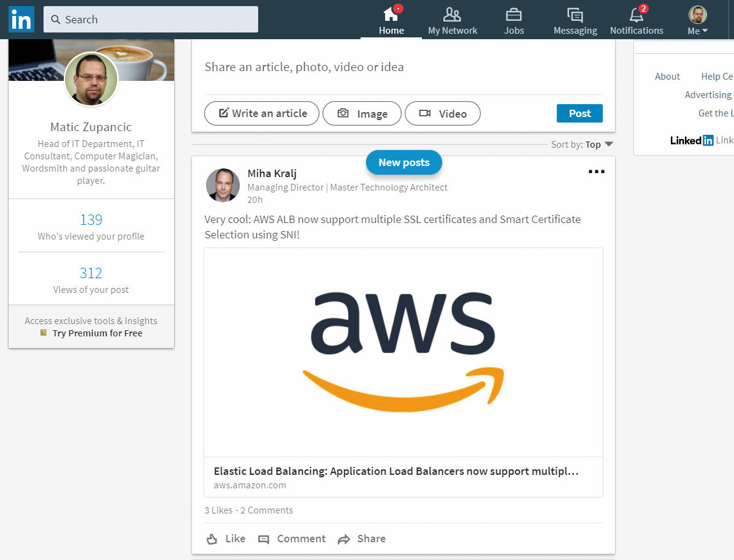Image resolution: width=734 pixels, height=560 pixels.
Task: Open the Notifications tab
Action: pyautogui.click(x=637, y=21)
